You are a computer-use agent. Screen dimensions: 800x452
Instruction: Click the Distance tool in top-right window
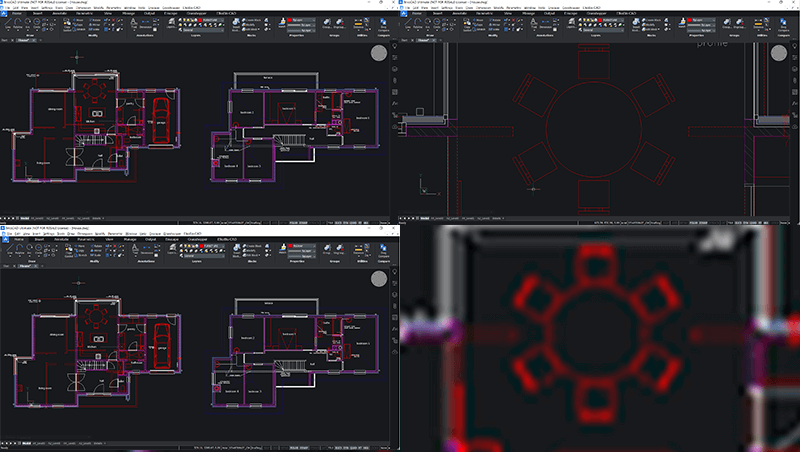pos(758,23)
